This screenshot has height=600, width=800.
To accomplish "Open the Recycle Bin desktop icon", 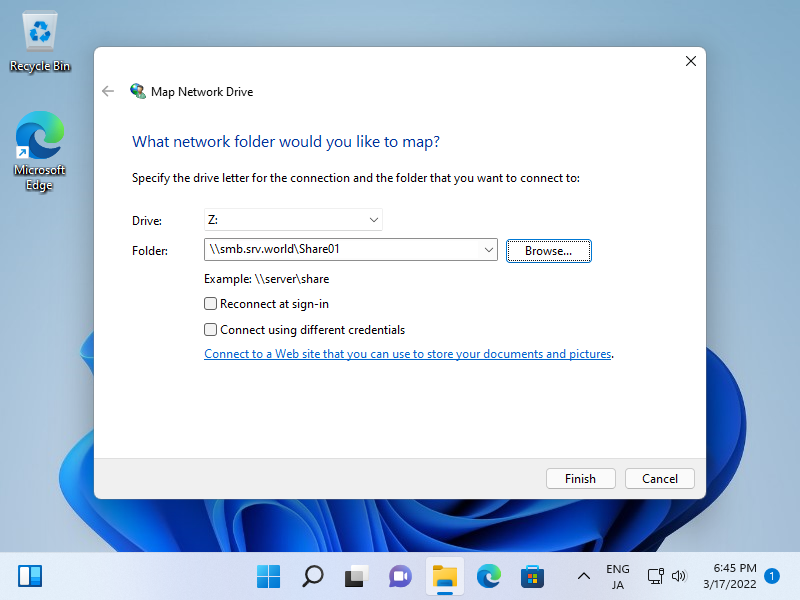I will click(x=40, y=41).
